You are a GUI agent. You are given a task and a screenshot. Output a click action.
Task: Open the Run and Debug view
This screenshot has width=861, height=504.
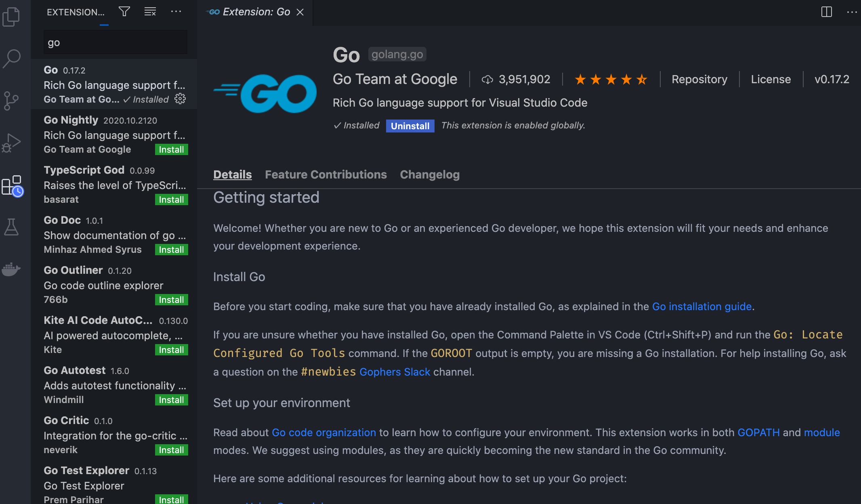(11, 143)
